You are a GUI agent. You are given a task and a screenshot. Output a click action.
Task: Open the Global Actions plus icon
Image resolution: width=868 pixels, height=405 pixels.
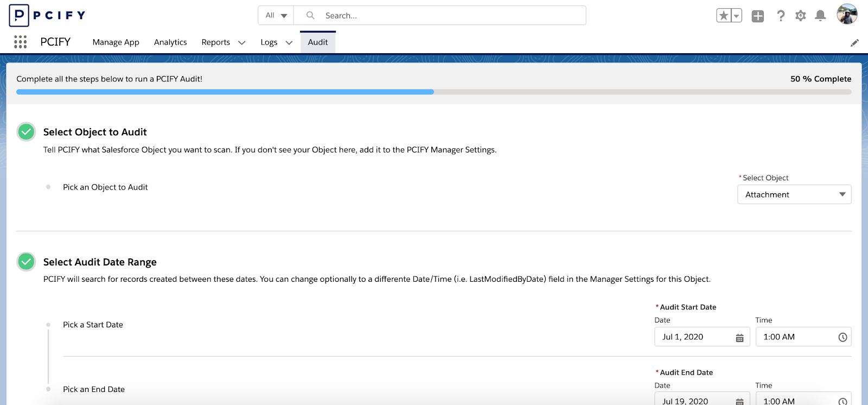[758, 16]
